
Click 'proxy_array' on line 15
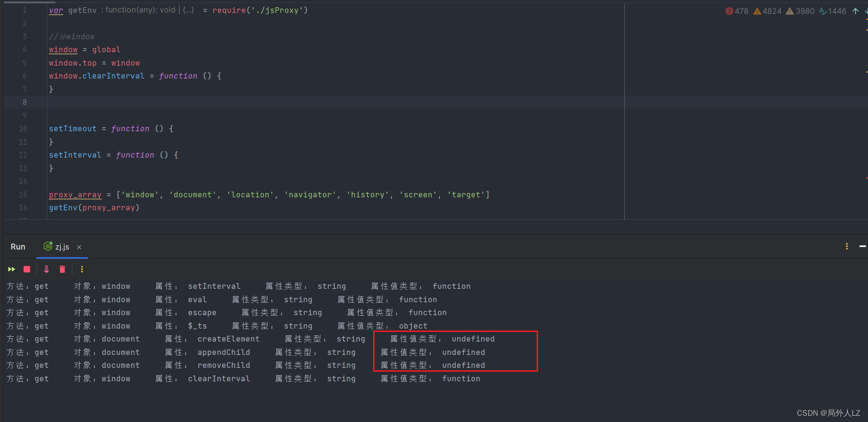pos(75,194)
